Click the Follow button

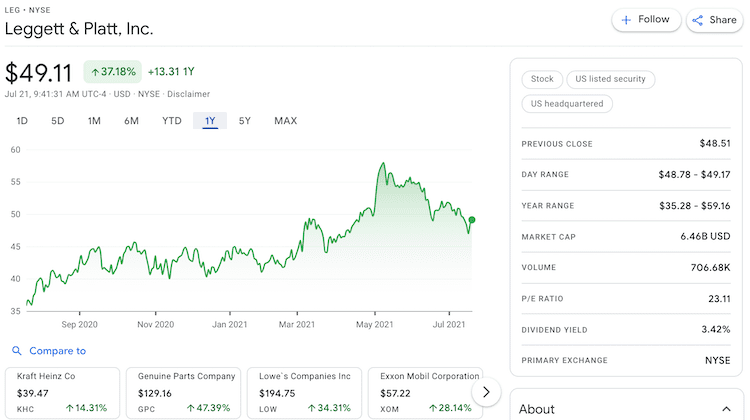point(646,20)
